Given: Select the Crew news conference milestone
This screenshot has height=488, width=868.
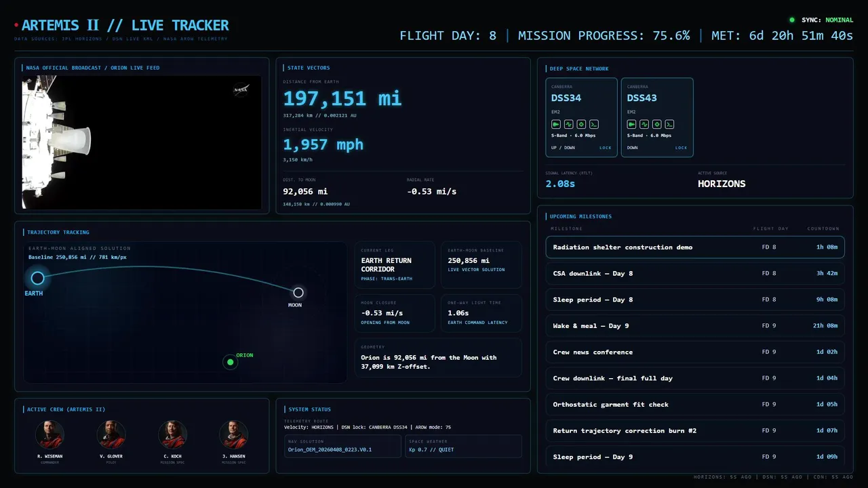Looking at the screenshot, I should pyautogui.click(x=695, y=352).
